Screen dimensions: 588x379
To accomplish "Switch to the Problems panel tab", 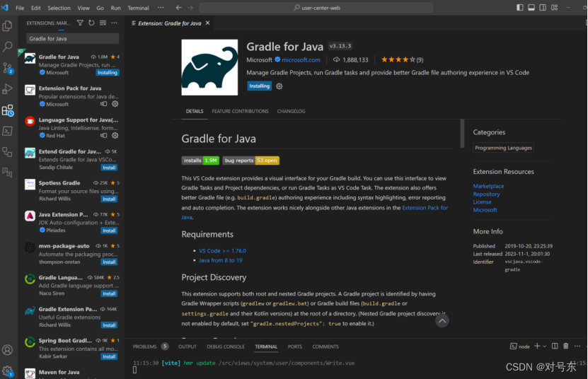I will coord(144,346).
